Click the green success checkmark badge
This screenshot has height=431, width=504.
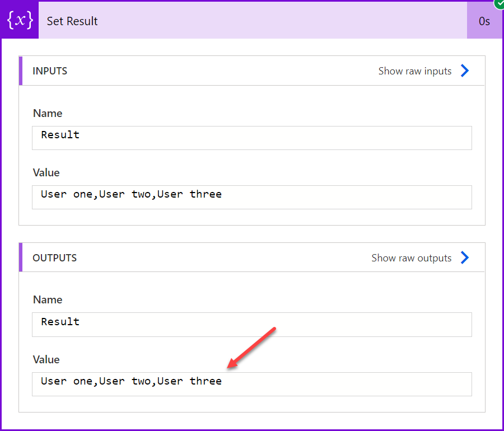(499, 4)
